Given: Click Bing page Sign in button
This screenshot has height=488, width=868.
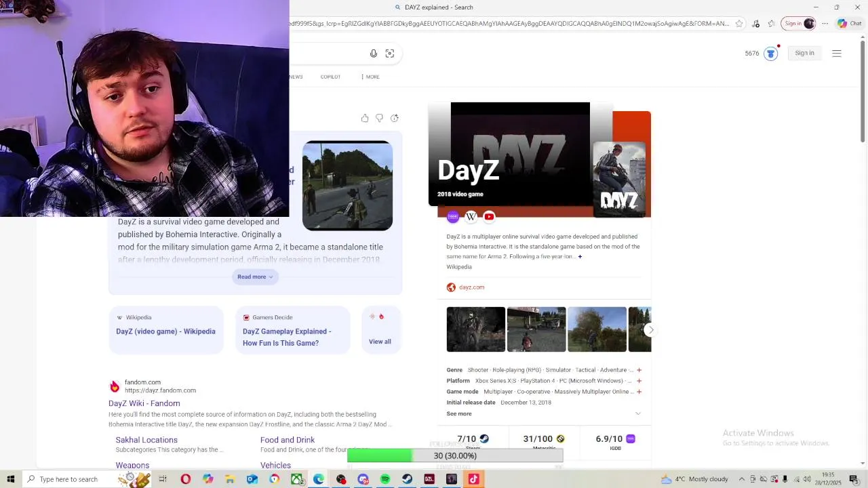Looking at the screenshot, I should click(x=804, y=54).
